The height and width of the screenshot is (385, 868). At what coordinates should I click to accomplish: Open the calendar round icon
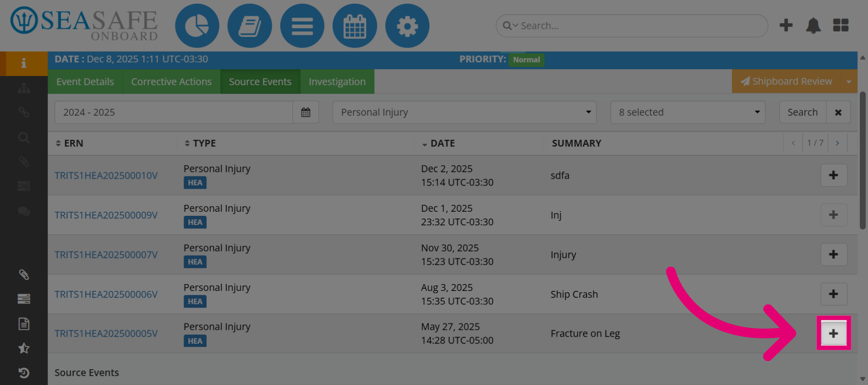click(354, 26)
